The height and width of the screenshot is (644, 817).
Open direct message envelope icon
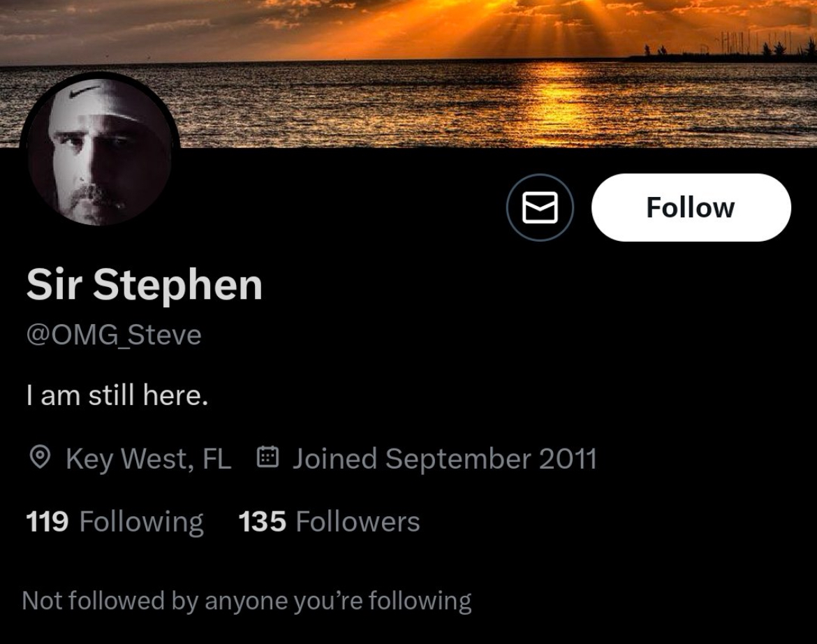pyautogui.click(x=540, y=207)
